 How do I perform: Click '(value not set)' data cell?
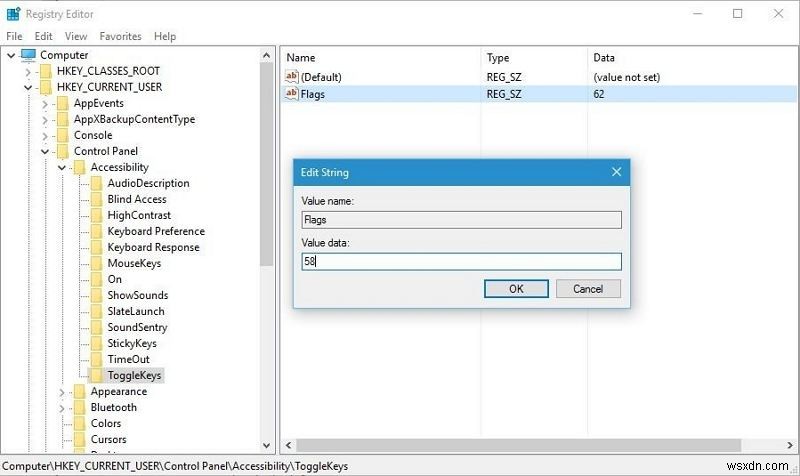(627, 78)
